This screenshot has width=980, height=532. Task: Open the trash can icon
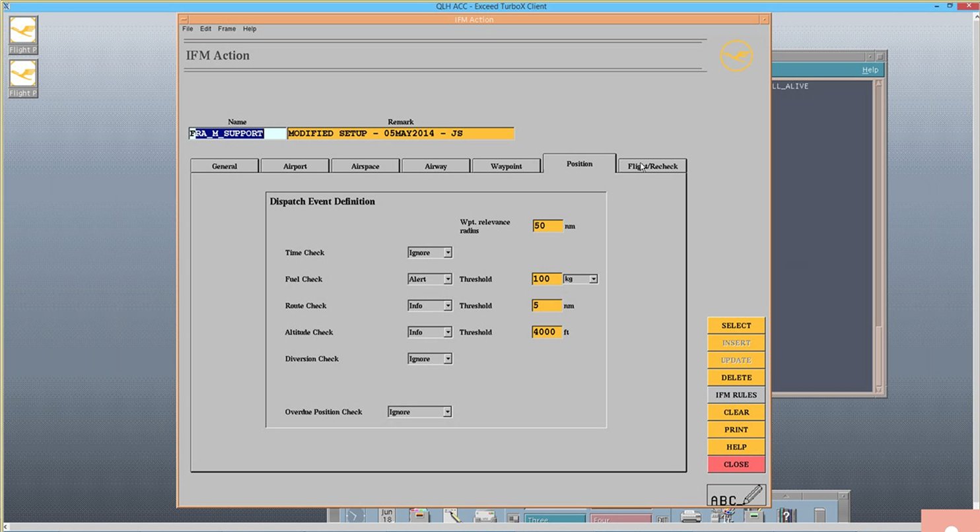click(x=820, y=515)
